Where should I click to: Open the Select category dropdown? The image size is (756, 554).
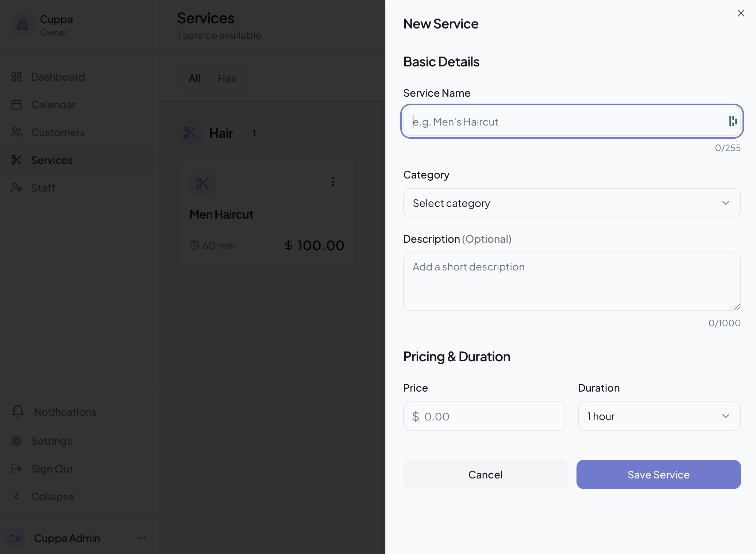(x=572, y=203)
